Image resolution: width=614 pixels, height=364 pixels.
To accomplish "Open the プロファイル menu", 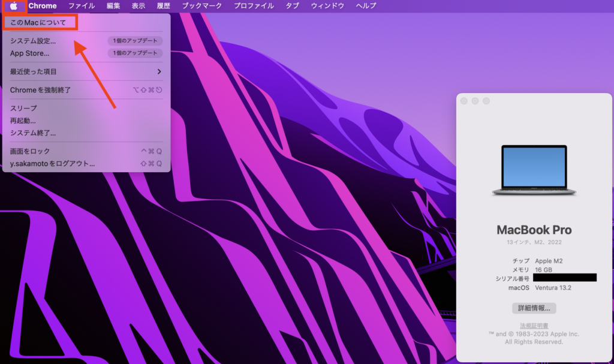I will coord(254,6).
